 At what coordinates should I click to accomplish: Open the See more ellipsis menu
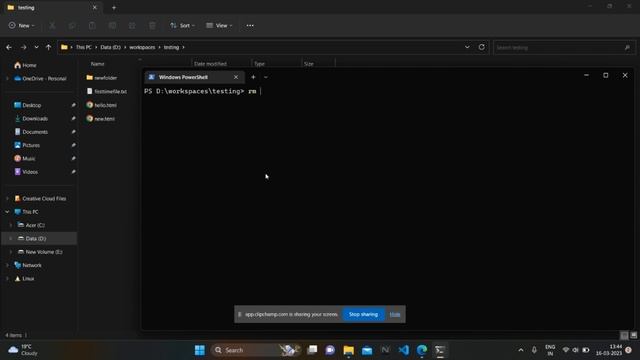pos(250,25)
